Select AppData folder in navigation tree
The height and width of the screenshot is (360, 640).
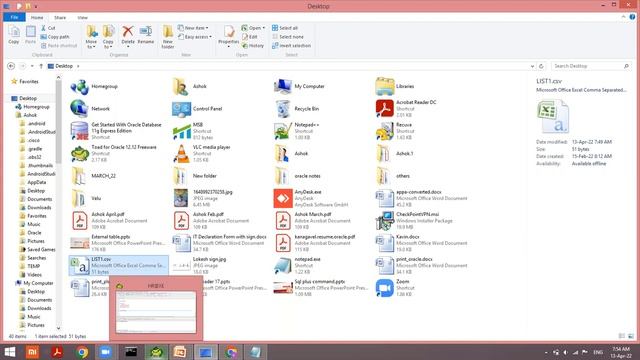(36, 182)
